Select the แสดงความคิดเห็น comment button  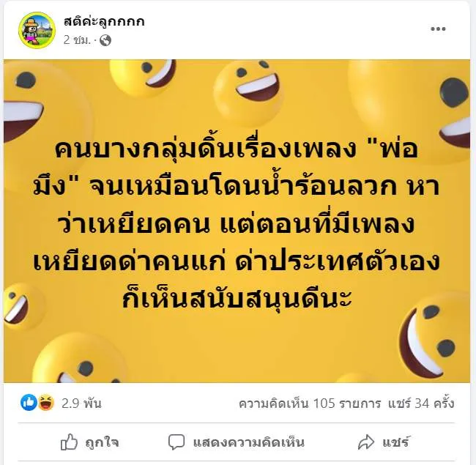pos(249,442)
